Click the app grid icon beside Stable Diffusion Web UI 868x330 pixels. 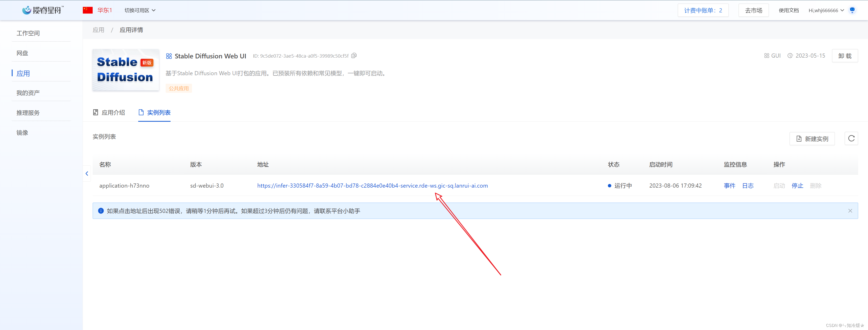click(169, 56)
